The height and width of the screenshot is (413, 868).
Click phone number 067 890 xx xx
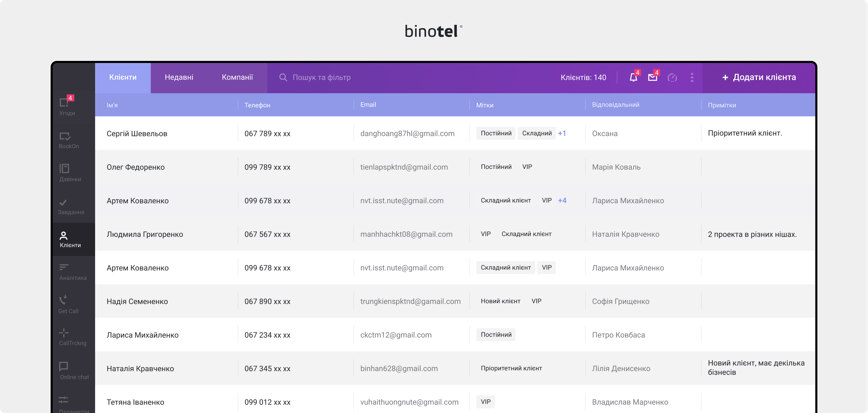click(x=268, y=301)
